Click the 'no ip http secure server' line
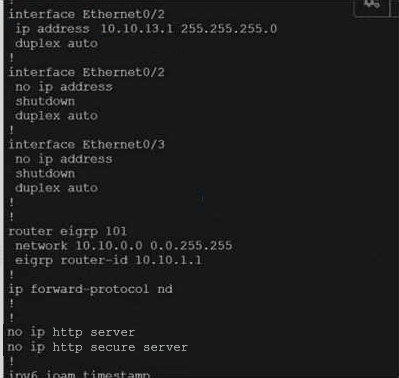The width and height of the screenshot is (399, 378). coord(97,347)
